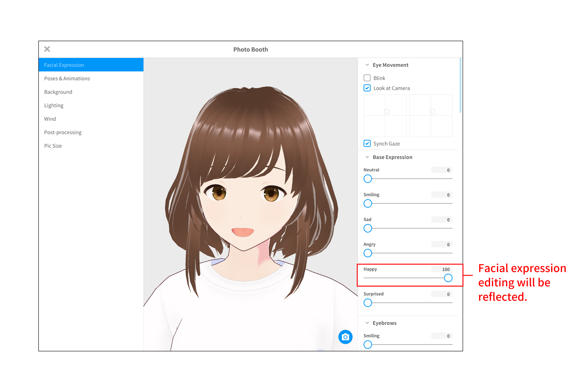Collapse the Eye Movement section
The image size is (575, 392).
tap(367, 65)
